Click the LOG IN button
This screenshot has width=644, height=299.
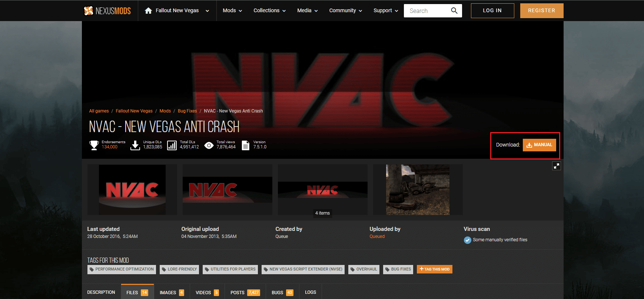[x=492, y=11]
